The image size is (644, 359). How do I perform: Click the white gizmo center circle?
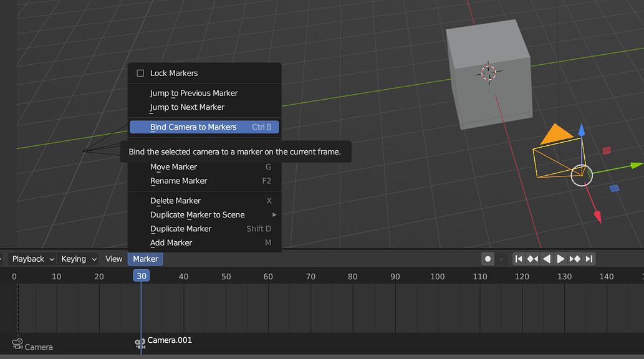point(582,175)
